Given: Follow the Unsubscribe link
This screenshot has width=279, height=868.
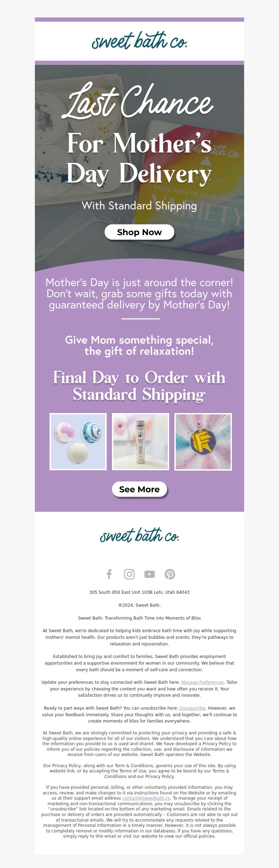Looking at the screenshot, I should [193, 708].
